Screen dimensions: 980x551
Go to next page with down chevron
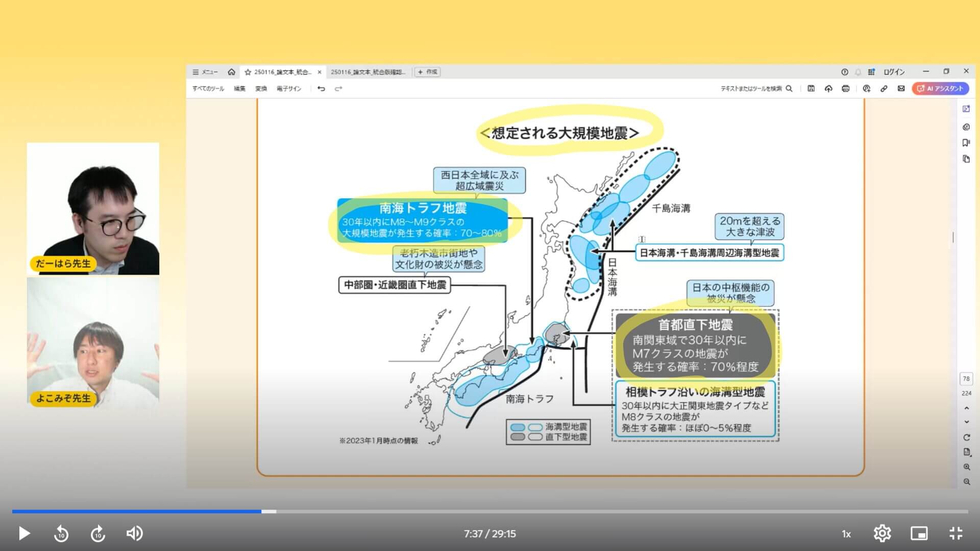(x=966, y=422)
